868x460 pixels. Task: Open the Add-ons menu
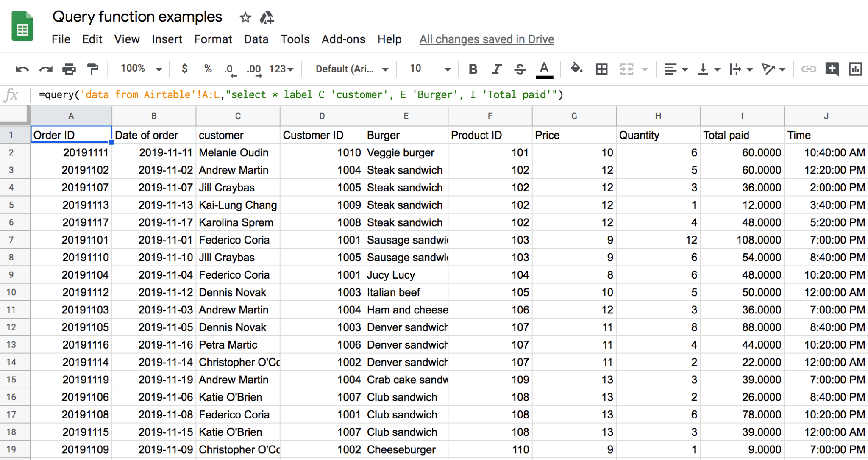[343, 39]
